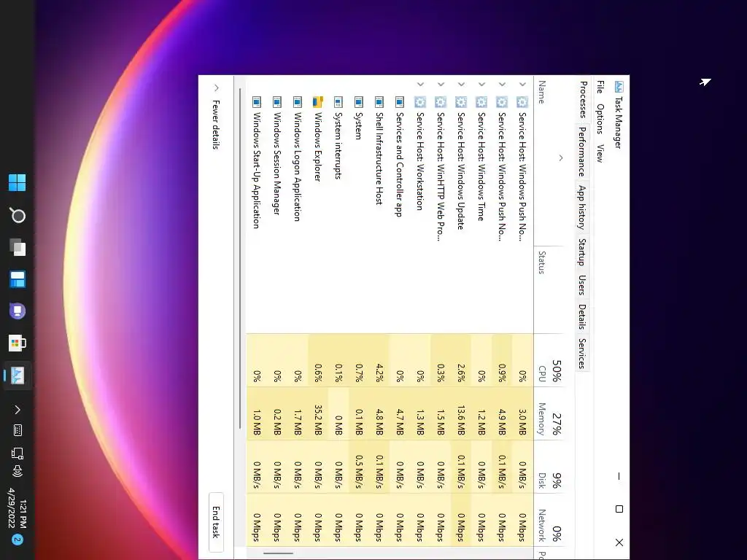Click the Windows Logon Application icon
747x560 pixels.
point(298,102)
